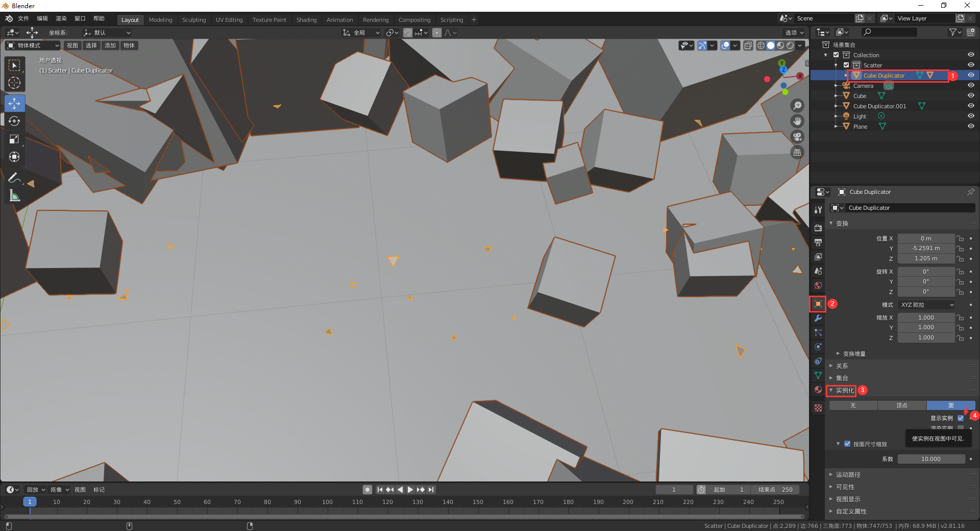Switch perspective/orthographic with the grid icon
This screenshot has width=980, height=531.
pyautogui.click(x=797, y=152)
